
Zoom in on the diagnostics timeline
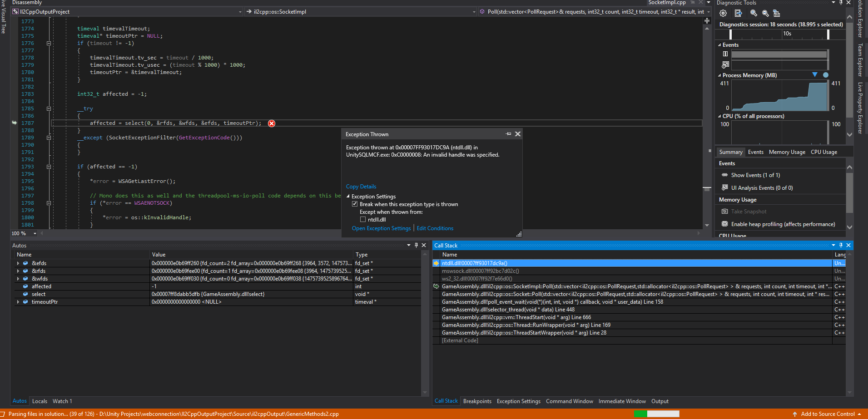point(753,13)
